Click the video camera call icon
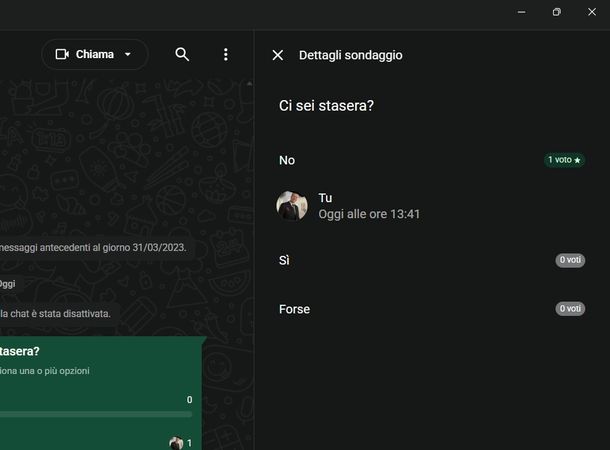 click(x=62, y=54)
